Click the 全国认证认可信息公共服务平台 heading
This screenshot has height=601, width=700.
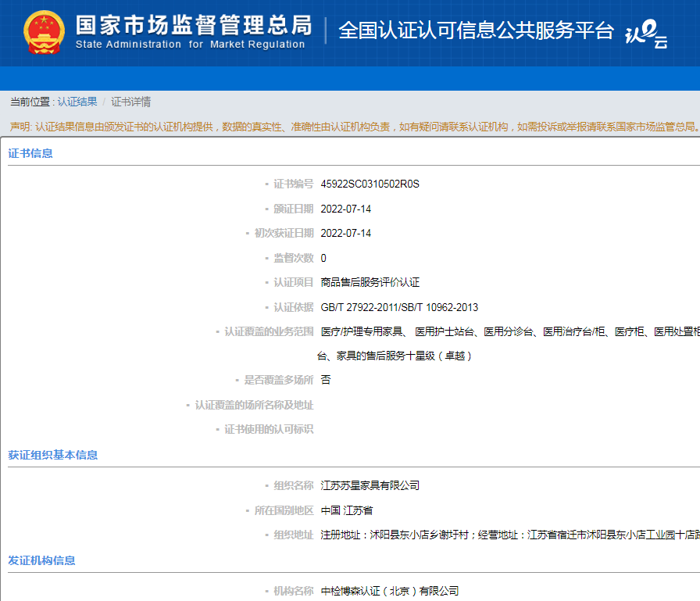tap(476, 30)
